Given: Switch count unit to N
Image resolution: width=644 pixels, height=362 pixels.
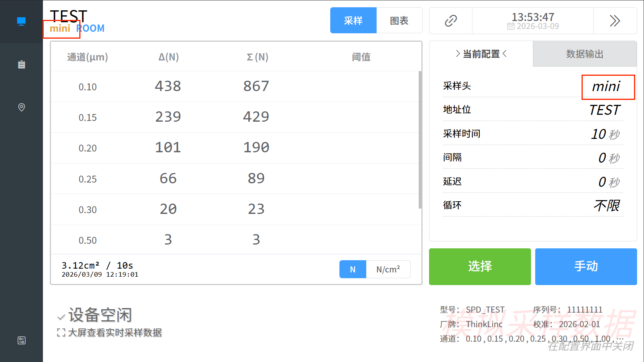Looking at the screenshot, I should point(352,269).
